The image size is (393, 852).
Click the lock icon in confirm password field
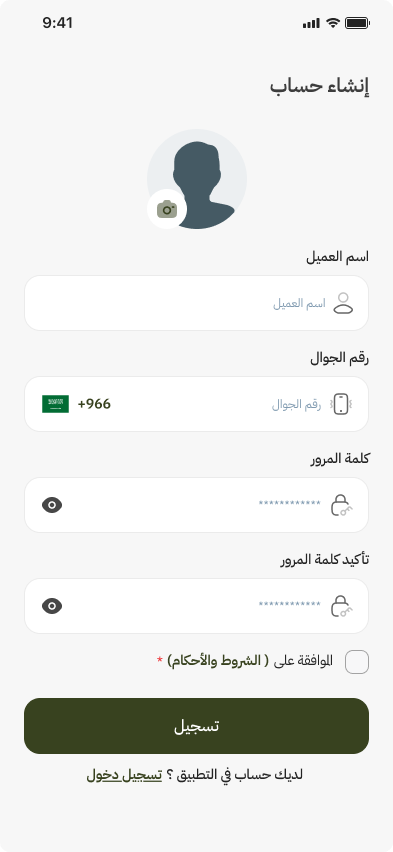341,606
